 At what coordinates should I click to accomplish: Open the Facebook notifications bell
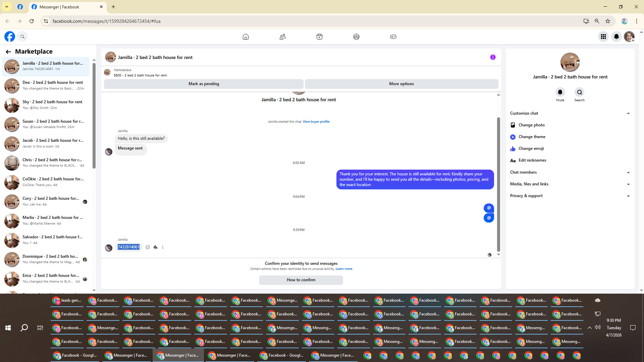click(616, 37)
